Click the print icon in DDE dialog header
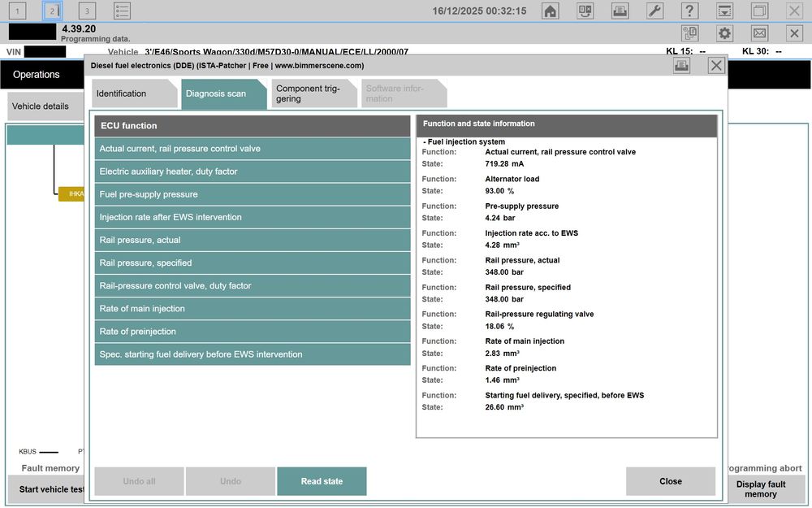Image resolution: width=812 pixels, height=508 pixels. (x=681, y=66)
